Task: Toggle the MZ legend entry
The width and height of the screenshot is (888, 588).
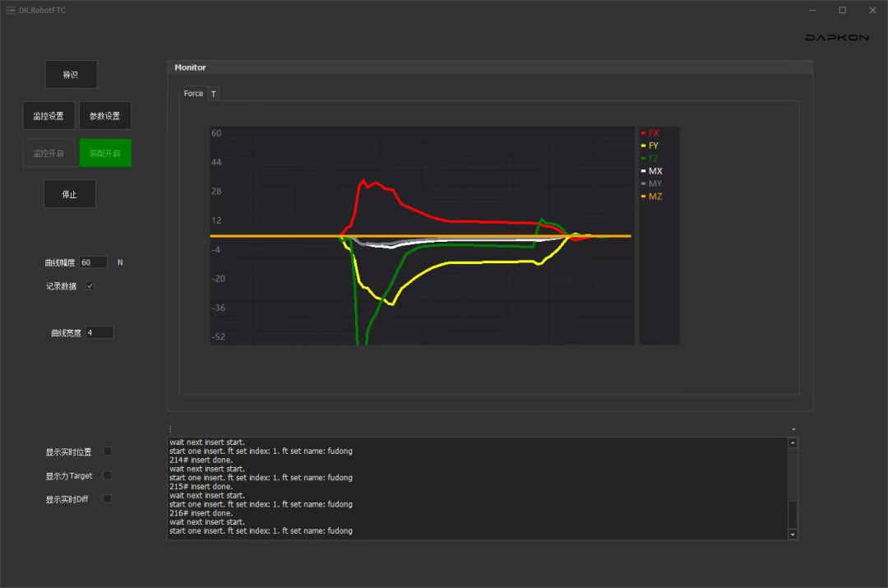Action: point(652,197)
